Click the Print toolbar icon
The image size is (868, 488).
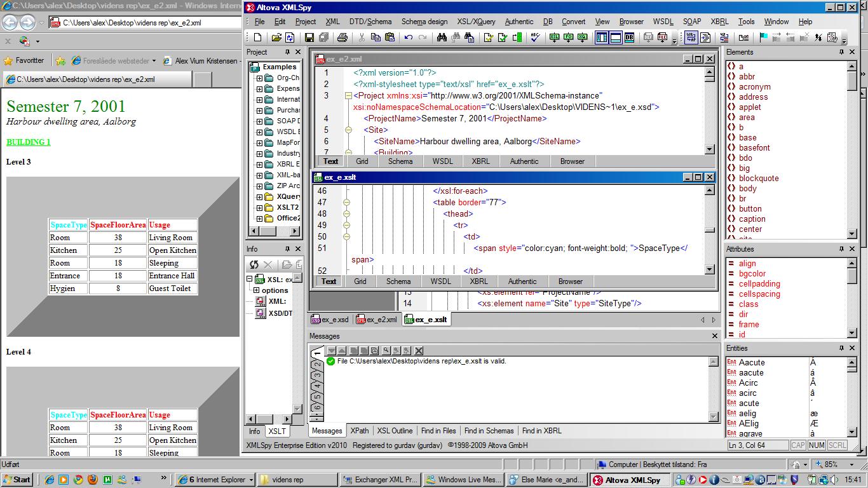[342, 37]
